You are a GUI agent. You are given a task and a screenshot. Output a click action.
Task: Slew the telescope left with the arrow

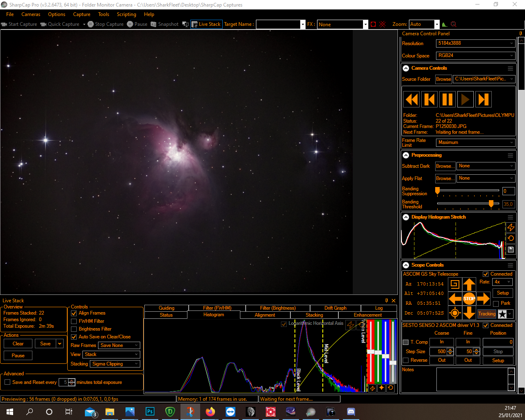click(x=454, y=299)
